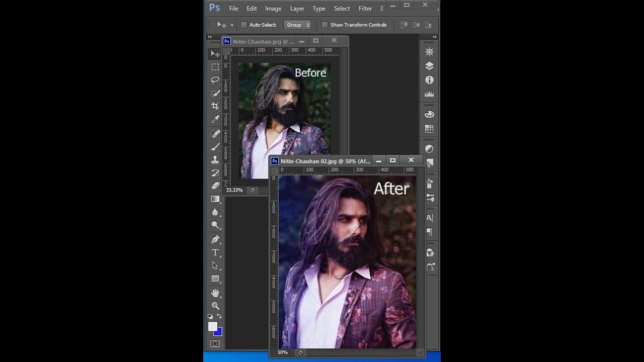The image size is (644, 362).
Task: Select the History Brush tool
Action: click(215, 173)
